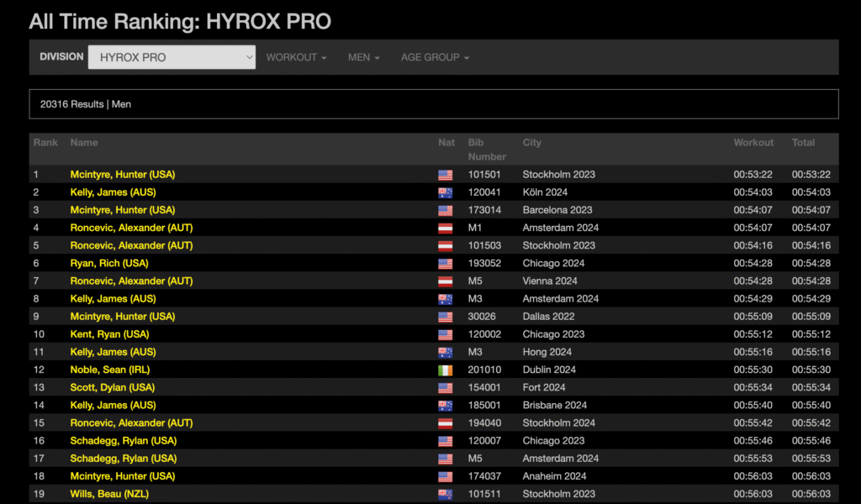Click the Barcelona 2023 city cell
The width and height of the screenshot is (861, 504).
tap(557, 210)
